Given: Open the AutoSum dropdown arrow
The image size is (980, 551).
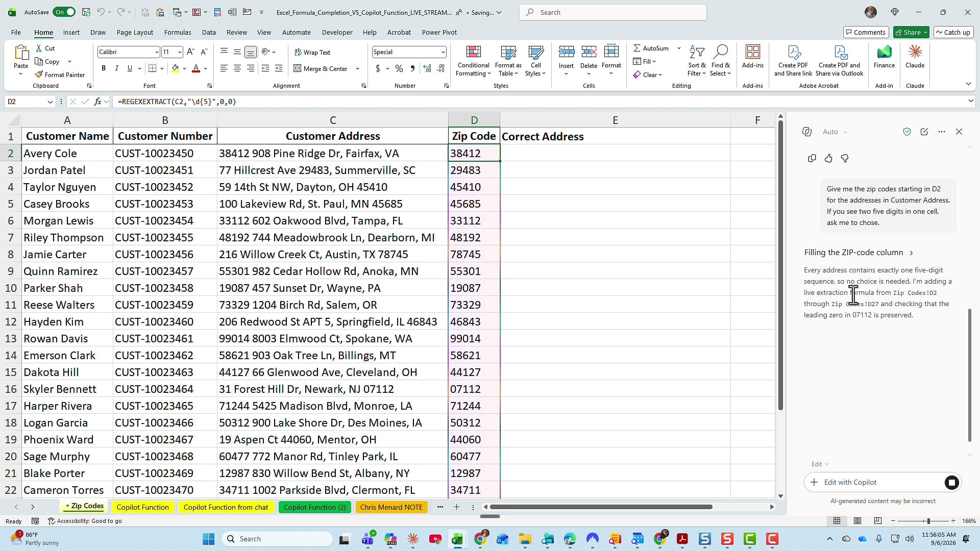Looking at the screenshot, I should click(x=679, y=48).
